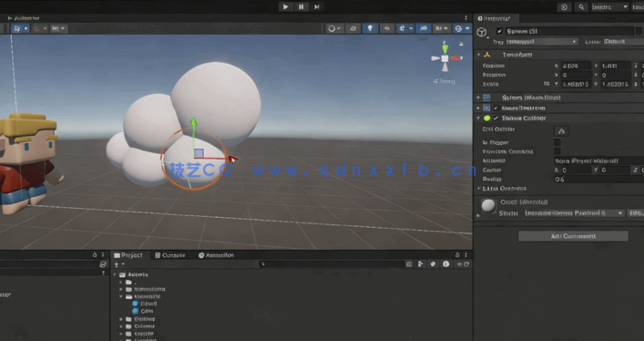
Task: Open the Gizmos globe icon
Action: tap(458, 28)
